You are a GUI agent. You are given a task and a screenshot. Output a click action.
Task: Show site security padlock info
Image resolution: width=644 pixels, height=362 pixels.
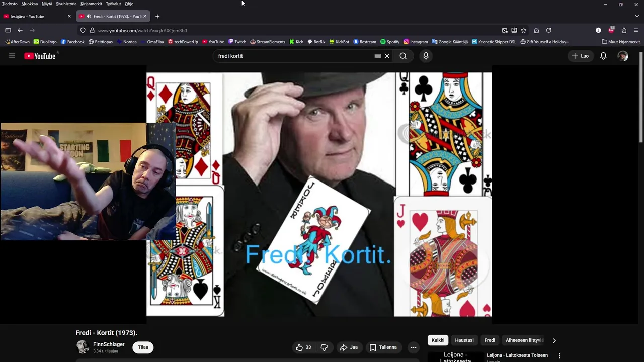[92, 30]
